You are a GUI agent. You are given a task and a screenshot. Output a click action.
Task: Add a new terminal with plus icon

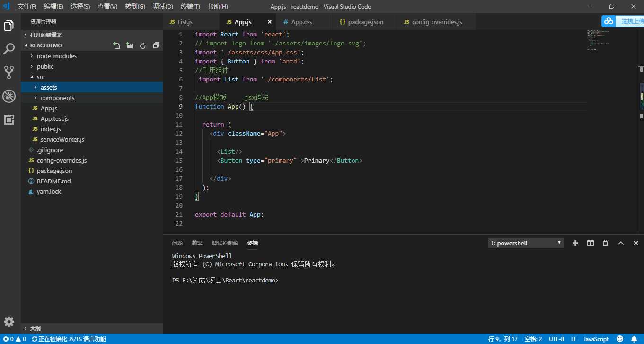click(x=575, y=243)
